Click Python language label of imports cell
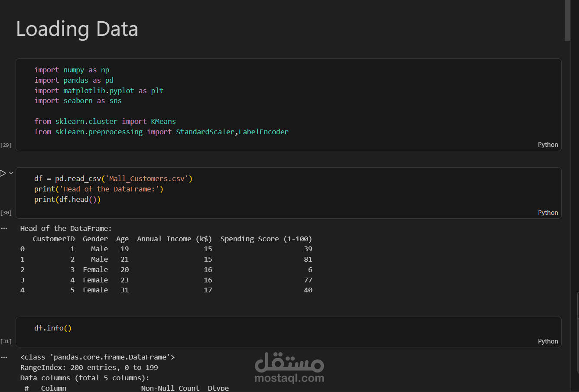 point(548,145)
